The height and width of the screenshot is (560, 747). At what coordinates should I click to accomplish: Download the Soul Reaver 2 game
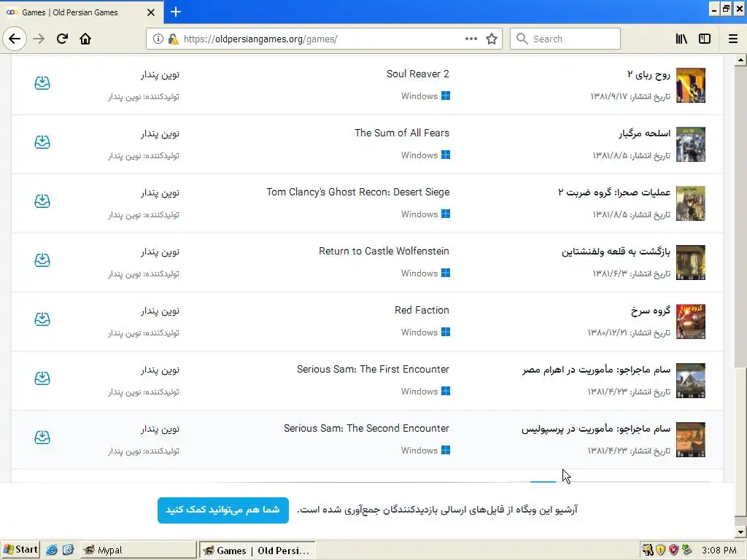[x=42, y=83]
